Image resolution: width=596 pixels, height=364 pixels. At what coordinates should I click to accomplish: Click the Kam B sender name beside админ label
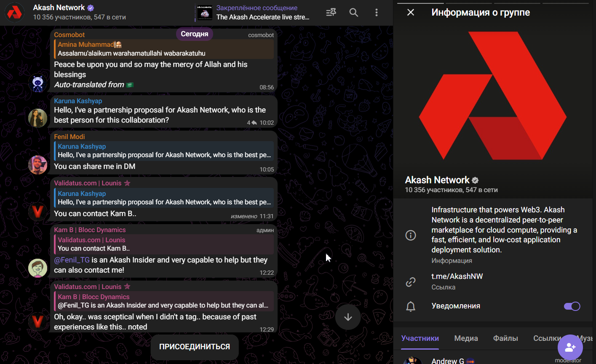90,230
